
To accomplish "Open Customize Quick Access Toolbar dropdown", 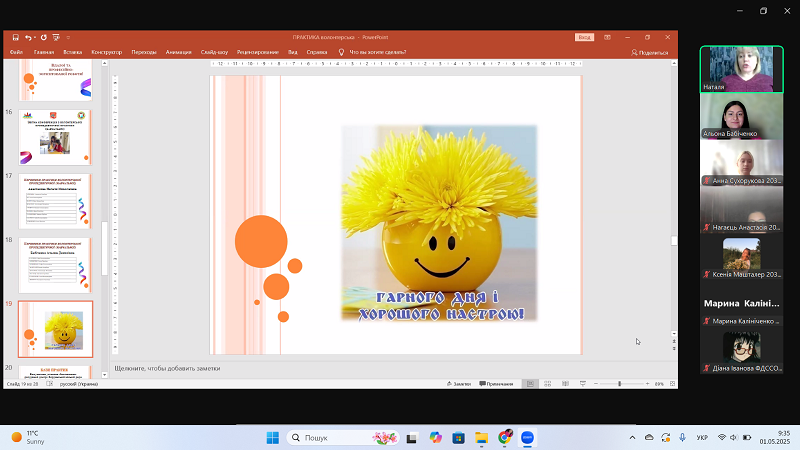I will [x=68, y=37].
